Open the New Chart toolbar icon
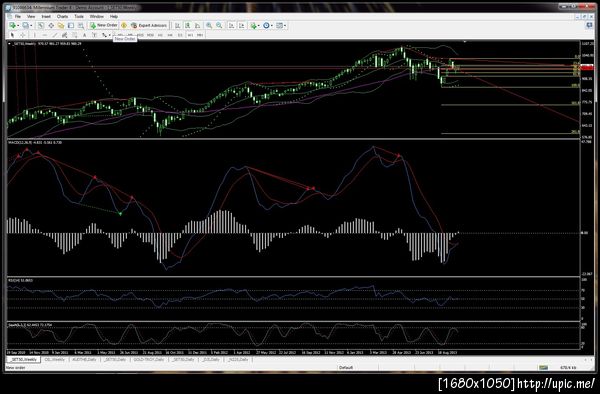The width and height of the screenshot is (600, 394). click(x=13, y=25)
